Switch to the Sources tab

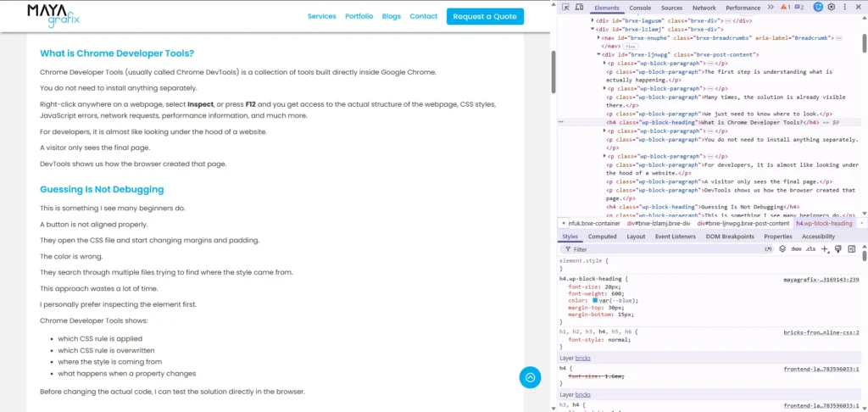coord(671,8)
